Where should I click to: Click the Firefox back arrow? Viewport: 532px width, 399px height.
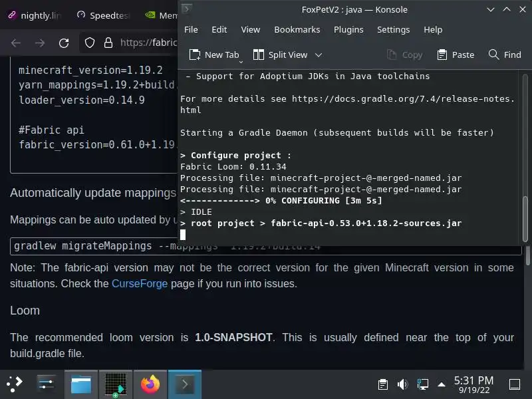(15, 43)
